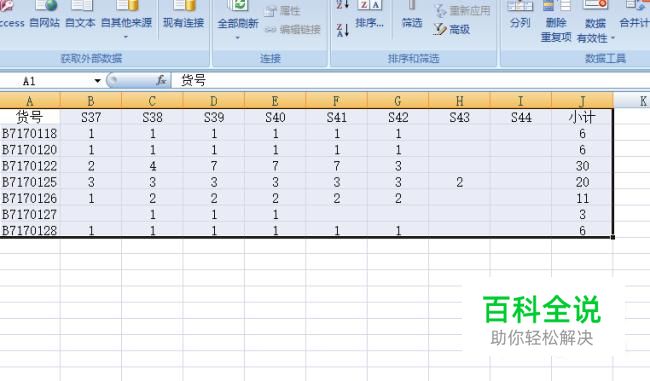Select cell B7170128

(29, 230)
